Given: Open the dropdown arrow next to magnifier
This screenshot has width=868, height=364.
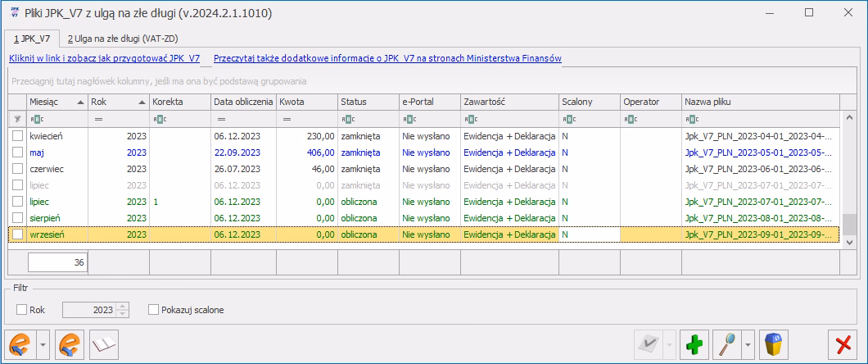Looking at the screenshot, I should click(x=748, y=345).
